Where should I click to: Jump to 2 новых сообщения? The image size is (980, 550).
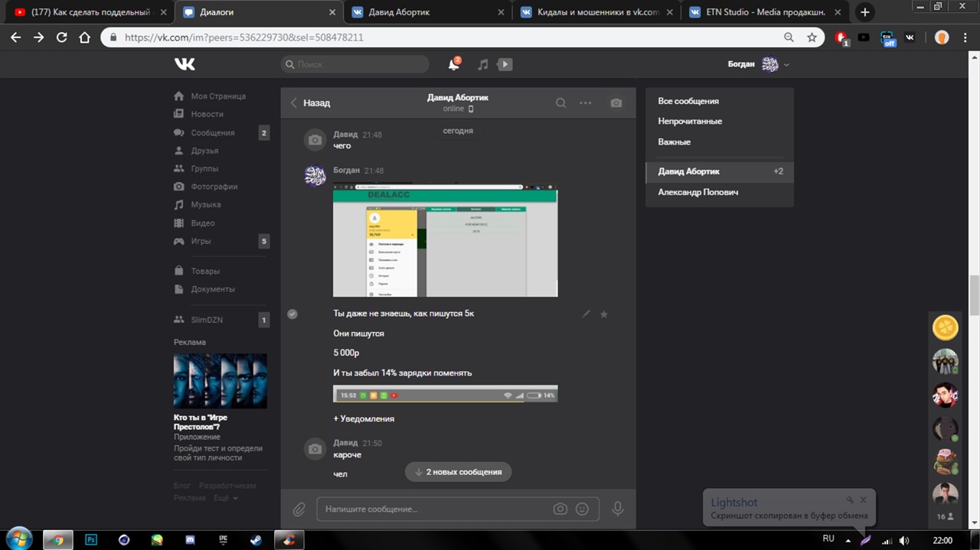(x=458, y=472)
